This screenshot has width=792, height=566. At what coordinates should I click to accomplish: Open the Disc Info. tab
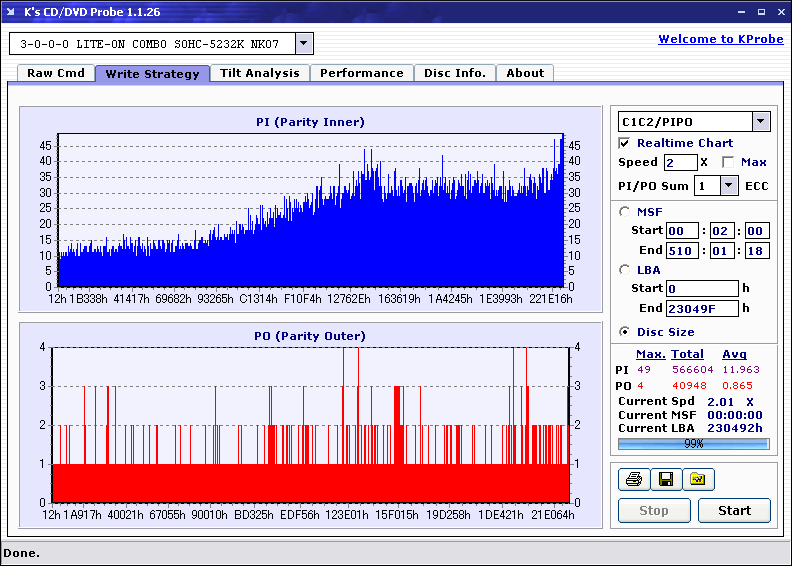455,73
